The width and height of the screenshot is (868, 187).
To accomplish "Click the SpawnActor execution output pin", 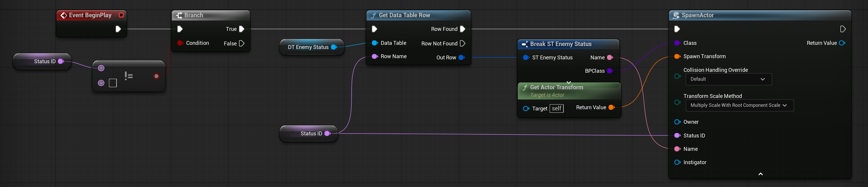I will click(843, 29).
